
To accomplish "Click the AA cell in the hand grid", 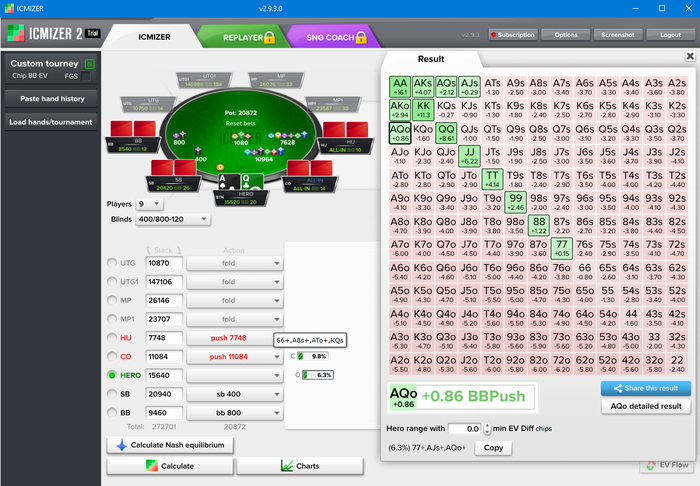I will [400, 87].
